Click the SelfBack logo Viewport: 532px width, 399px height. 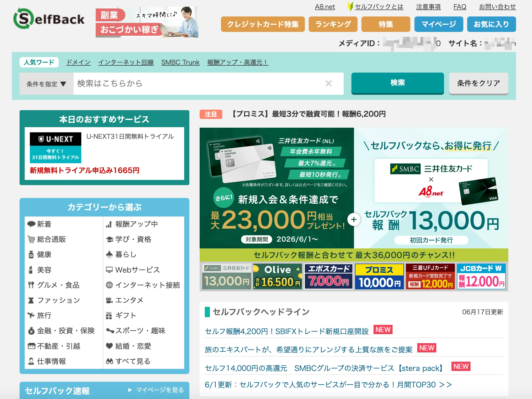click(x=49, y=19)
